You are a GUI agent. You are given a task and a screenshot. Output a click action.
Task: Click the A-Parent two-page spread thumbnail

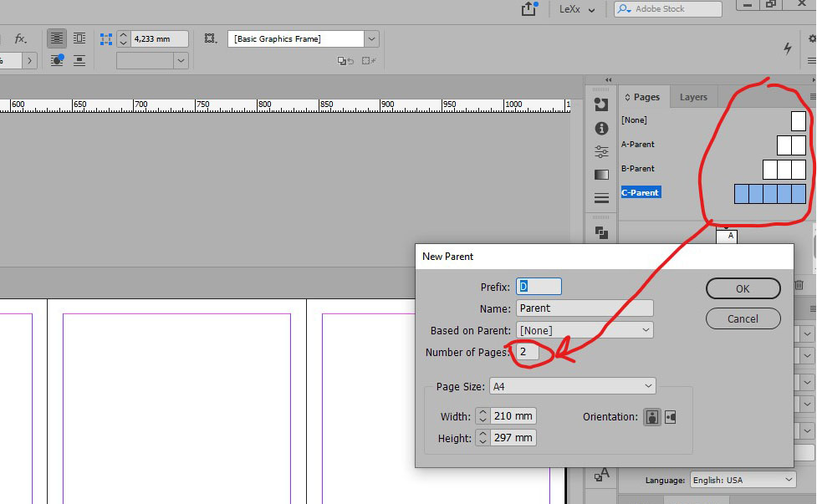pos(791,145)
